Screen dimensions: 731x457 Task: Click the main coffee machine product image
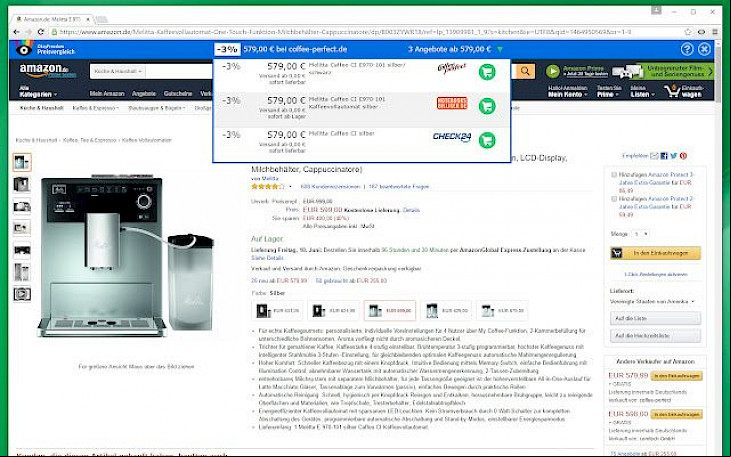tap(126, 256)
